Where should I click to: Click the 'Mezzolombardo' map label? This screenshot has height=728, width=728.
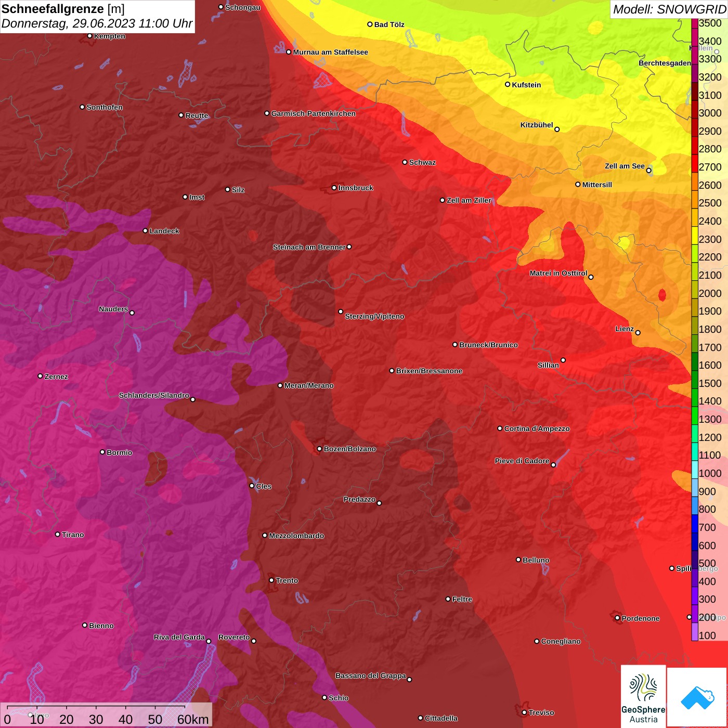pyautogui.click(x=296, y=536)
